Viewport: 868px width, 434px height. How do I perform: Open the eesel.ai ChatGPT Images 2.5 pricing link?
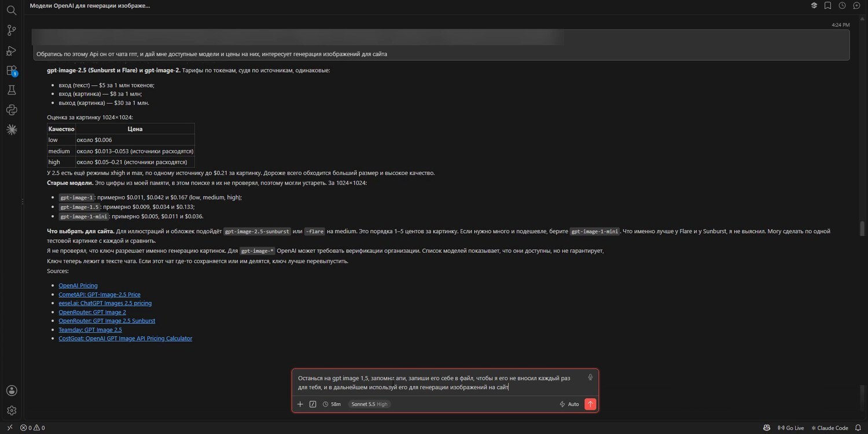pos(105,303)
